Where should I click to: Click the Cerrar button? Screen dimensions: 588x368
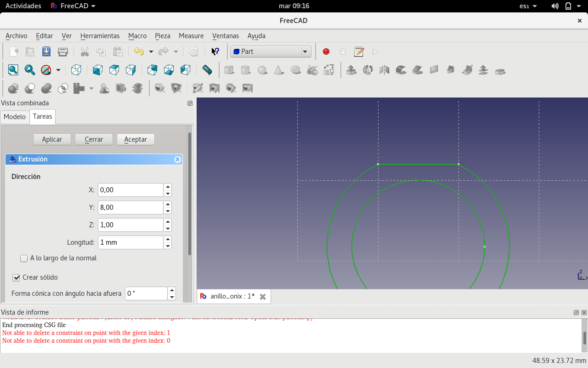(94, 139)
